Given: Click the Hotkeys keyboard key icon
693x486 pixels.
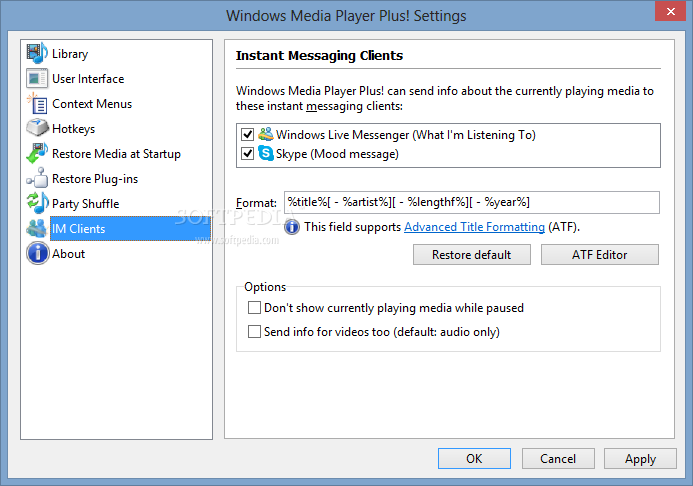Looking at the screenshot, I should [37, 128].
